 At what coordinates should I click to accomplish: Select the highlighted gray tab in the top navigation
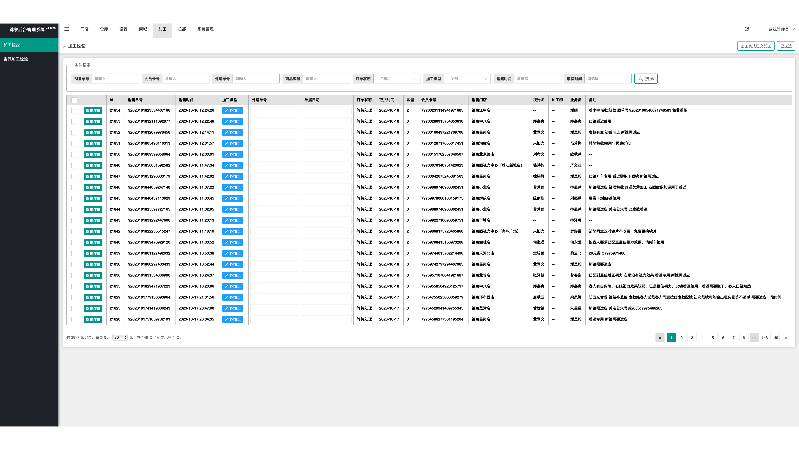162,30
